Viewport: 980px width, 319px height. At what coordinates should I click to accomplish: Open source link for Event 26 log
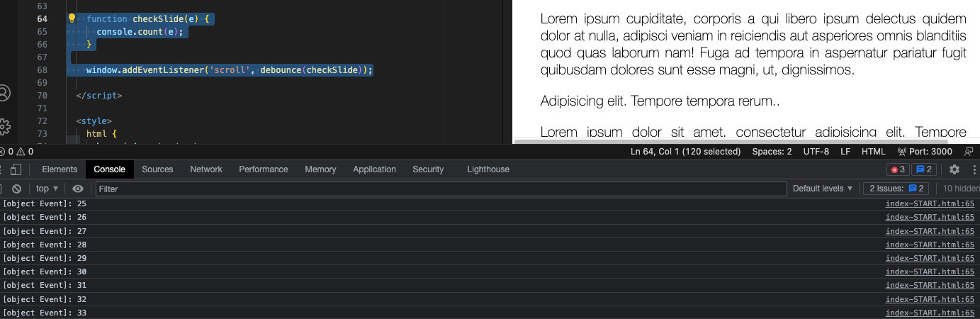pyautogui.click(x=930, y=218)
